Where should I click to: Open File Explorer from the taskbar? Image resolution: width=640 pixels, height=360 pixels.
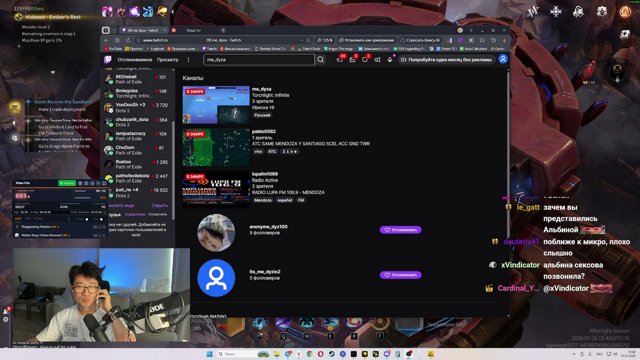click(277, 354)
